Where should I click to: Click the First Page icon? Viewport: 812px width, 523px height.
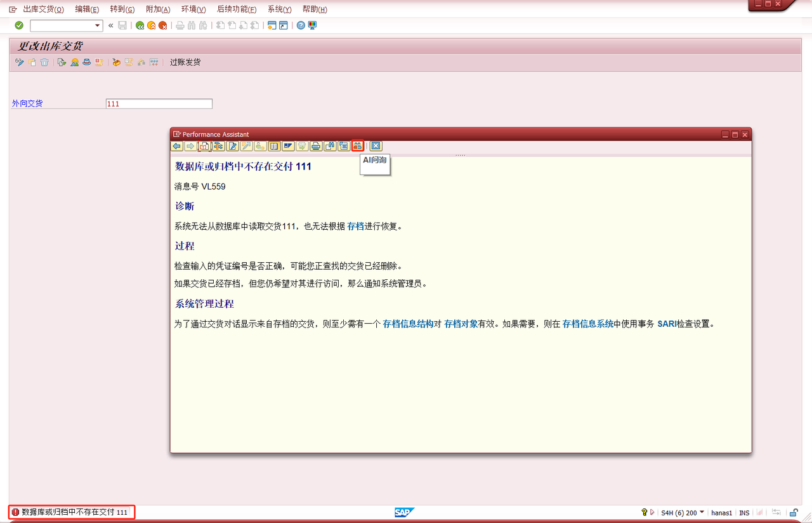coord(220,25)
